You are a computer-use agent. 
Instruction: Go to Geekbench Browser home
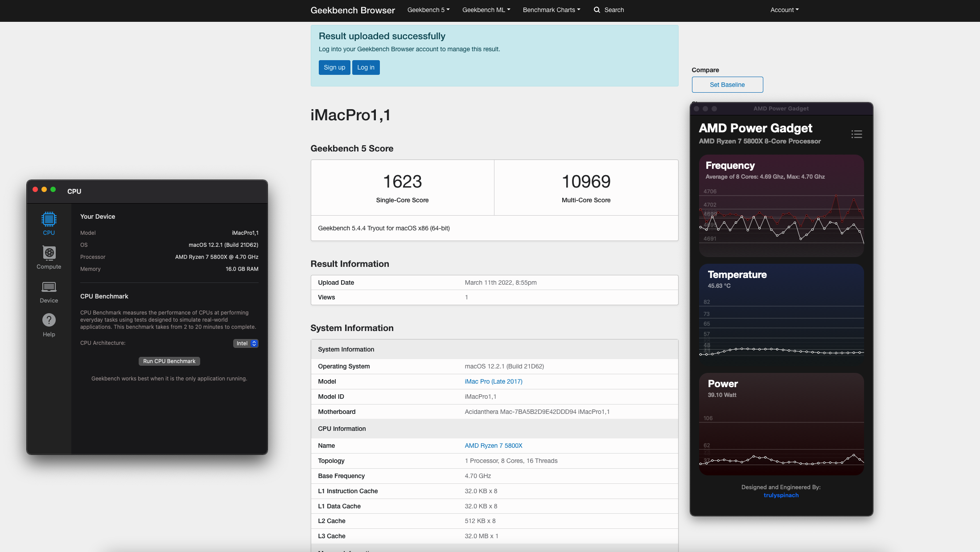(353, 10)
